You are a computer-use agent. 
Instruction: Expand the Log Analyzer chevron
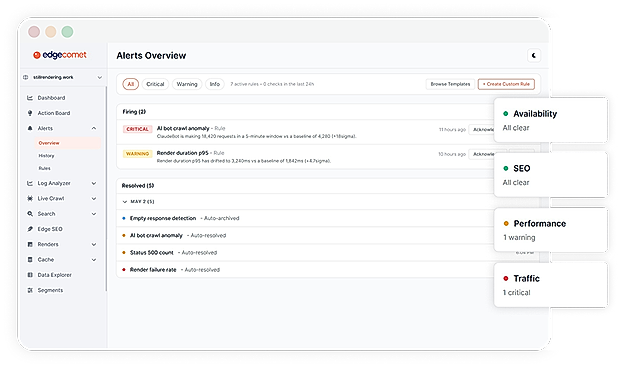point(94,183)
